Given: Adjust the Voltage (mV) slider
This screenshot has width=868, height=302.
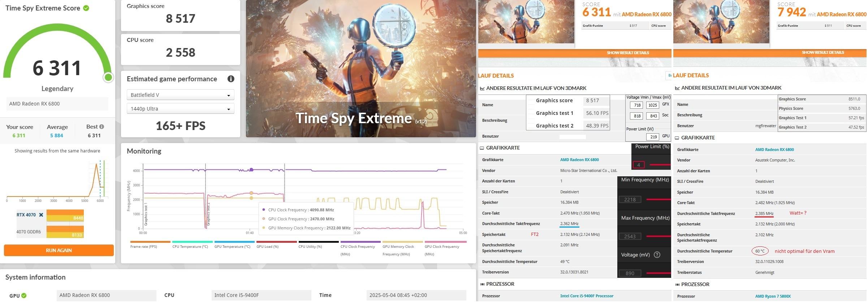Looking at the screenshot, I should tap(658, 273).
